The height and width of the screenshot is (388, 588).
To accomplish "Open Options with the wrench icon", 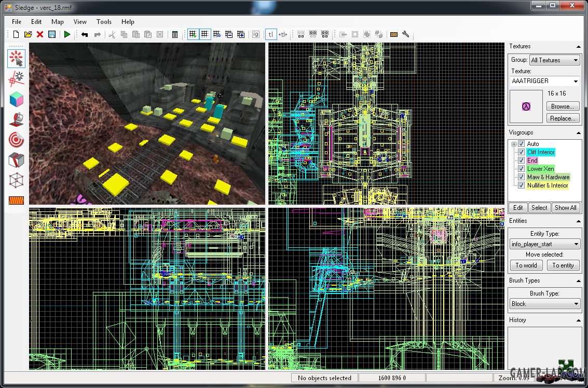I will coord(406,34).
